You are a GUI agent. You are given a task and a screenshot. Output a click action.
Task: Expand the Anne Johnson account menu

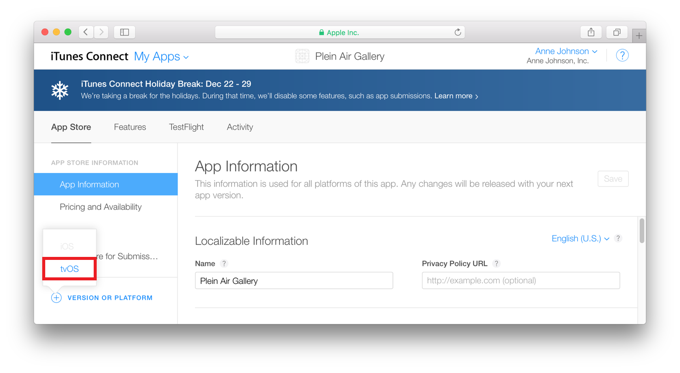coord(566,51)
